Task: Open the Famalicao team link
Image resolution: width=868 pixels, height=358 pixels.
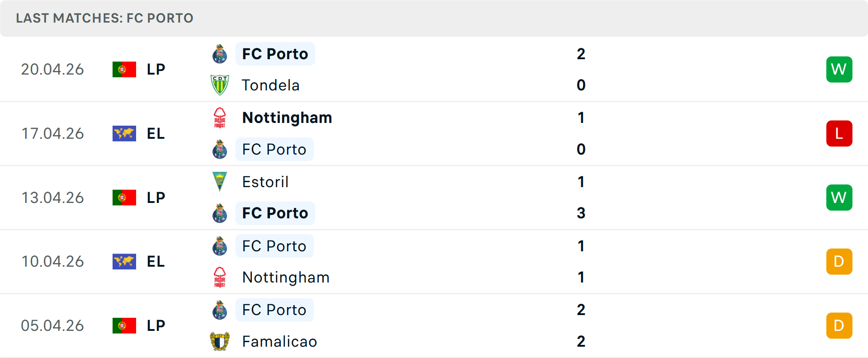Action: point(279,341)
